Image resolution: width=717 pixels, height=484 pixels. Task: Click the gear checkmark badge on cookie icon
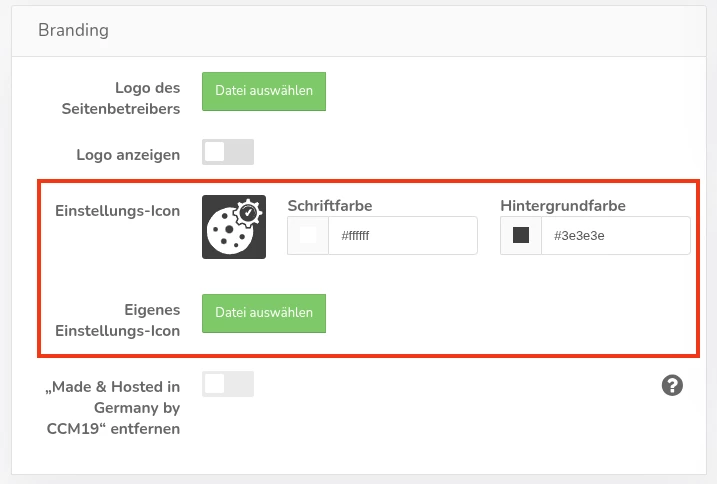coord(248,213)
